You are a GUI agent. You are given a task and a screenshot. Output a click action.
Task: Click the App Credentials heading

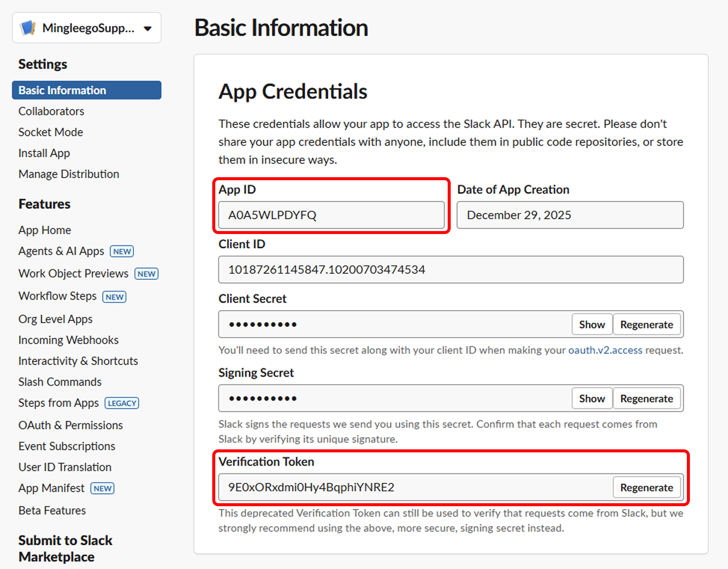coord(293,92)
